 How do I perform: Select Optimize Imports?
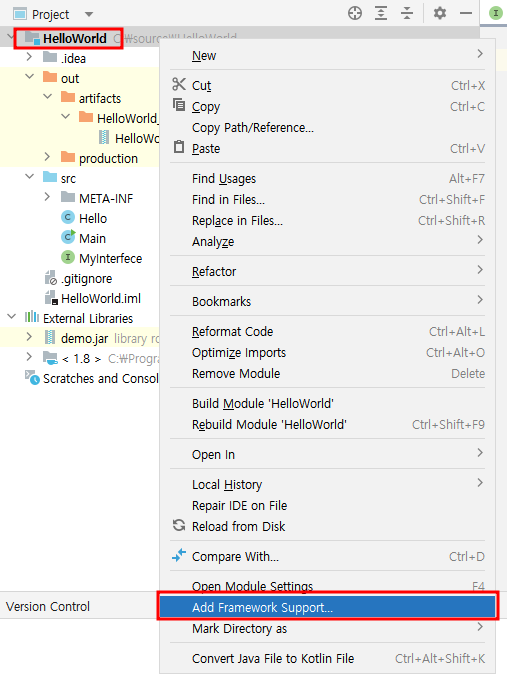point(327,352)
